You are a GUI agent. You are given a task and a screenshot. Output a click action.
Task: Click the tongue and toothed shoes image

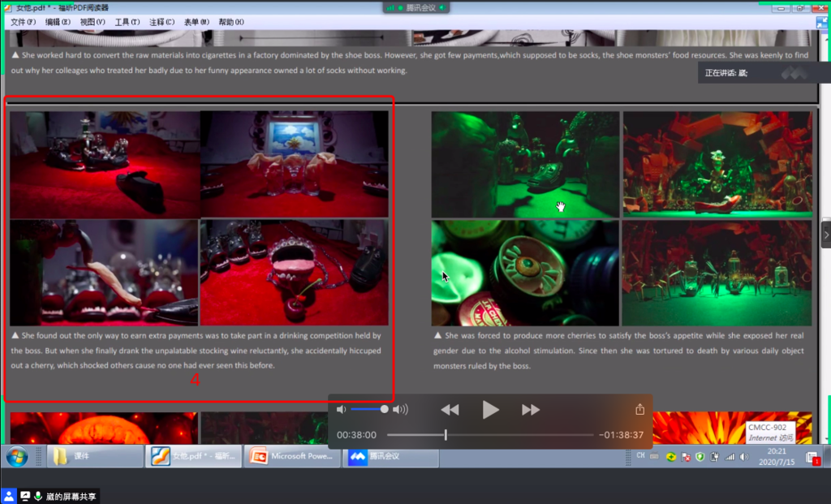pyautogui.click(x=104, y=273)
